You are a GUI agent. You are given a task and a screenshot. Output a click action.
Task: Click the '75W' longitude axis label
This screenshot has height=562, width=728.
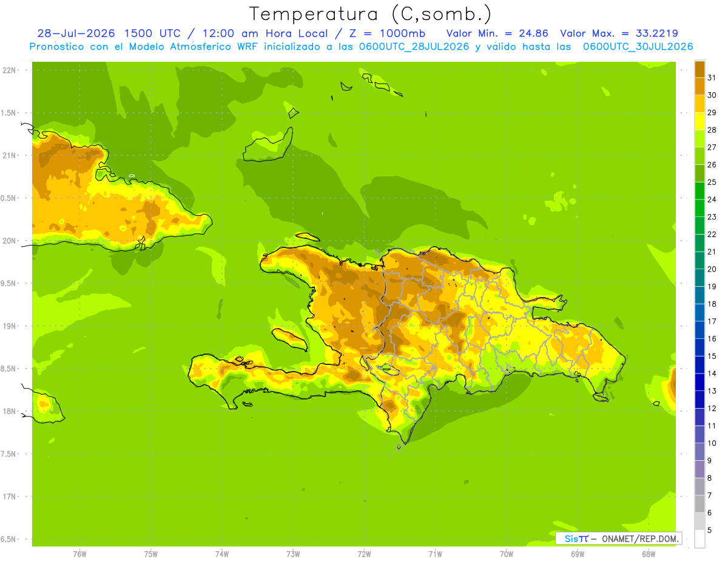[x=150, y=554]
